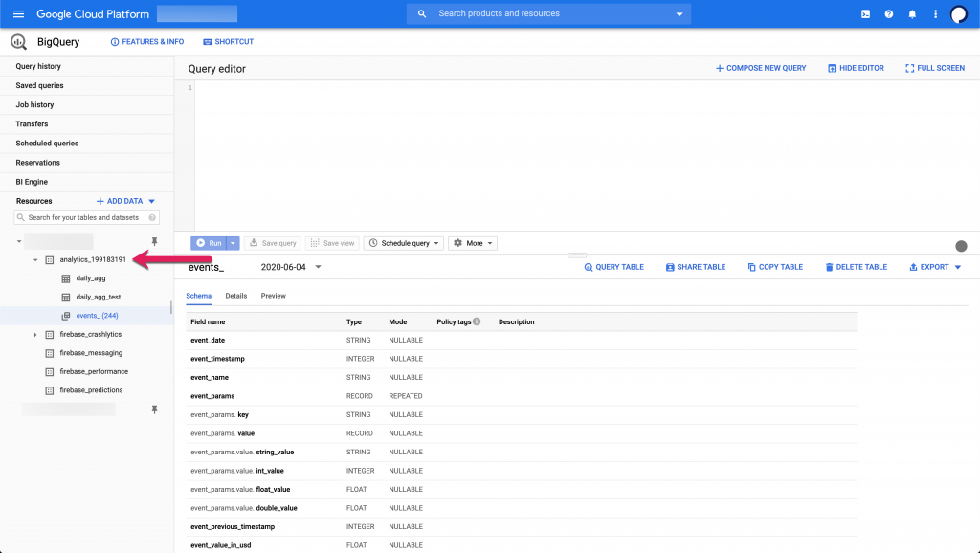
Task: Open the help question mark icon
Action: 889,14
